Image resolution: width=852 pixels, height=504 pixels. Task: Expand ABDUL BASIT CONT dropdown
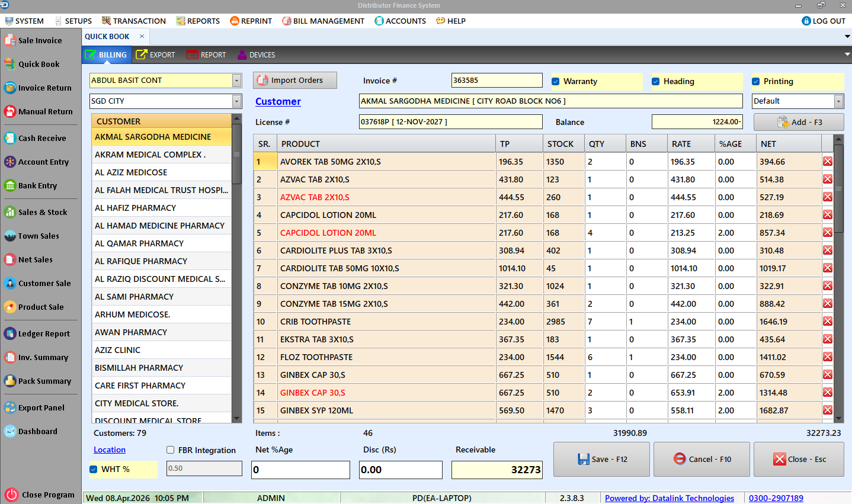tap(237, 81)
